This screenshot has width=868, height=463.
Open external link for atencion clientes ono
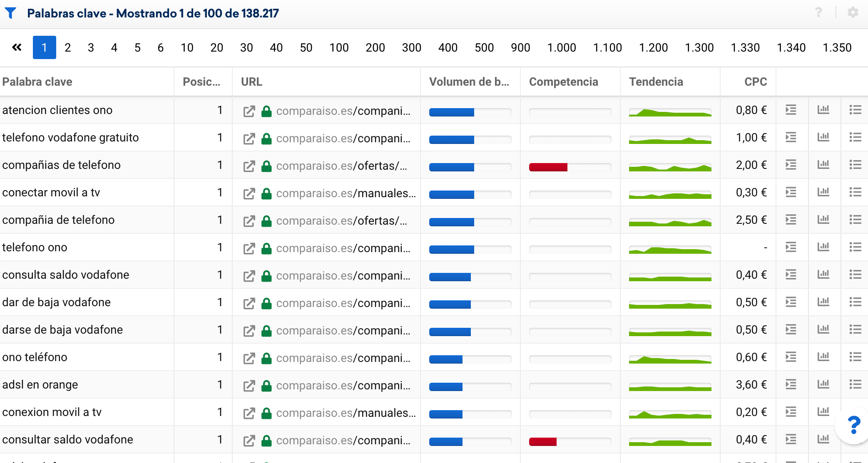point(249,111)
